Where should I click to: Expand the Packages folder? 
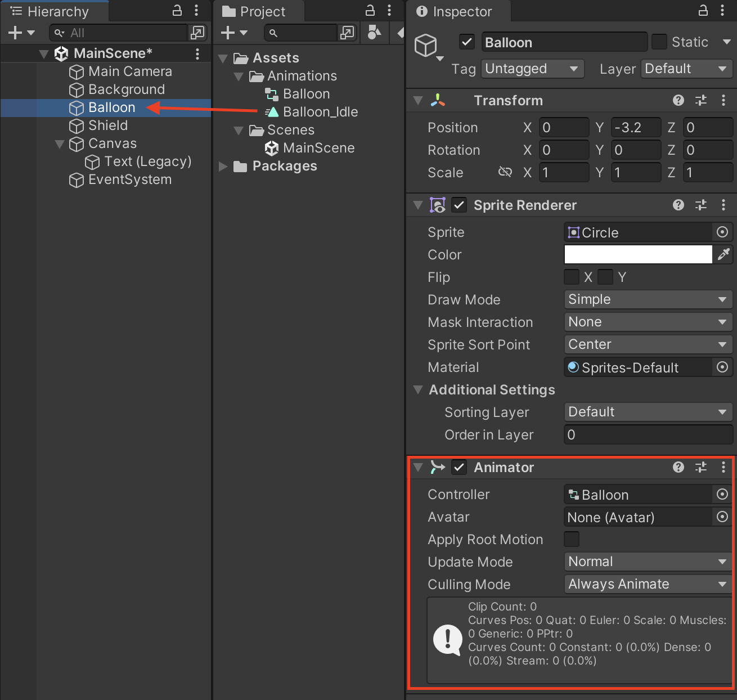tap(223, 167)
